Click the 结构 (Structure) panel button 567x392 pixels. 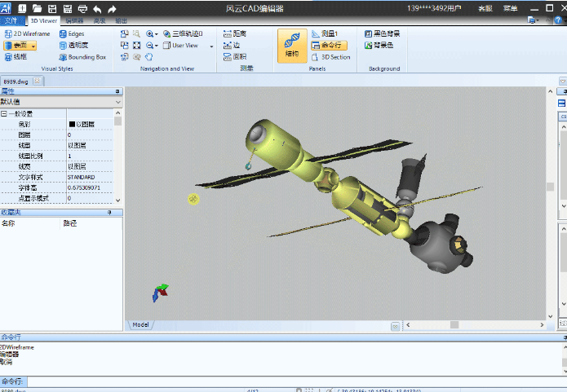(291, 45)
